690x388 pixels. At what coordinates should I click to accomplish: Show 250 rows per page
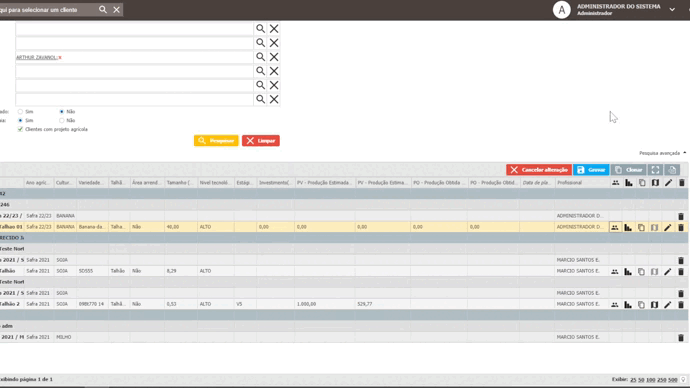point(661,380)
